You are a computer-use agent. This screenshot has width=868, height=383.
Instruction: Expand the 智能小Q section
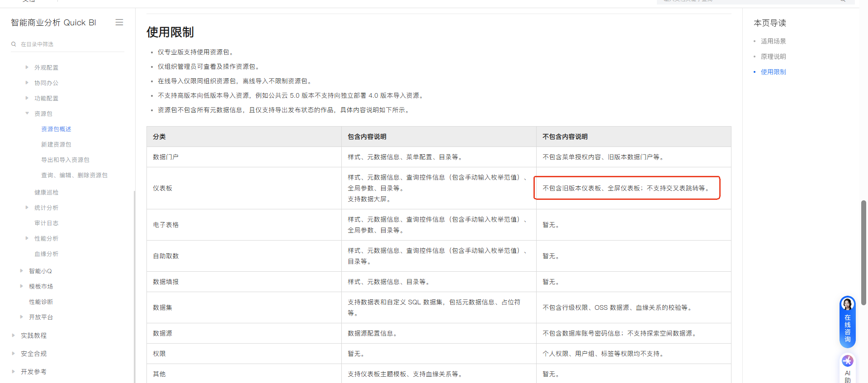point(22,271)
